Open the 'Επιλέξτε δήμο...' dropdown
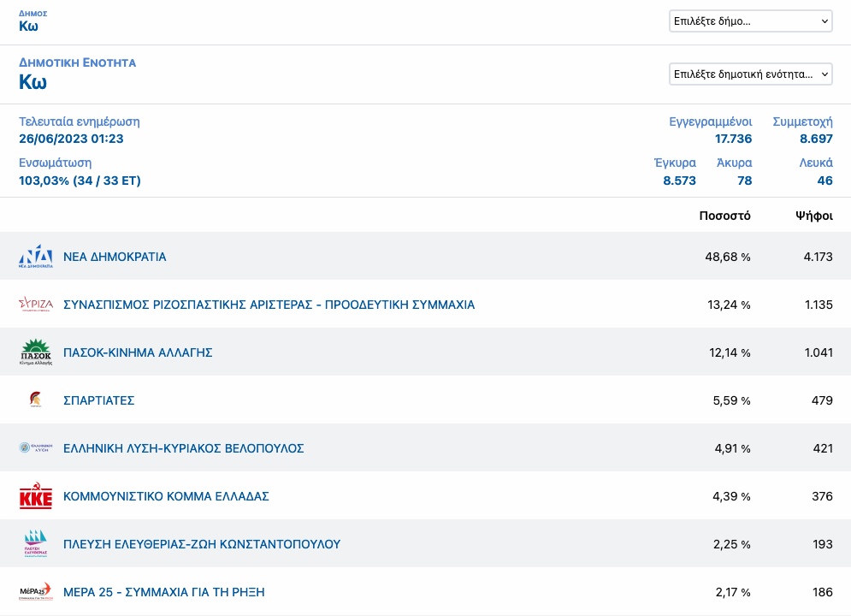The image size is (851, 616). 751,21
